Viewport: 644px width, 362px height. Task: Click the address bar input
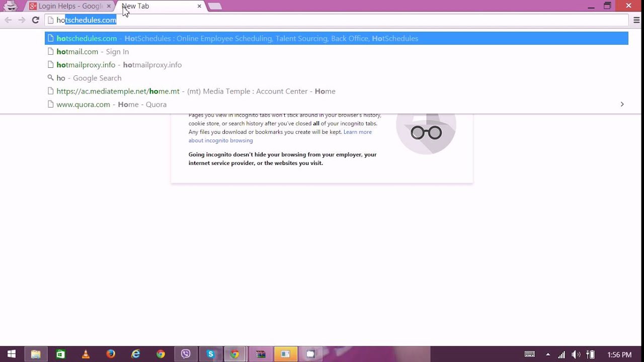[336, 20]
